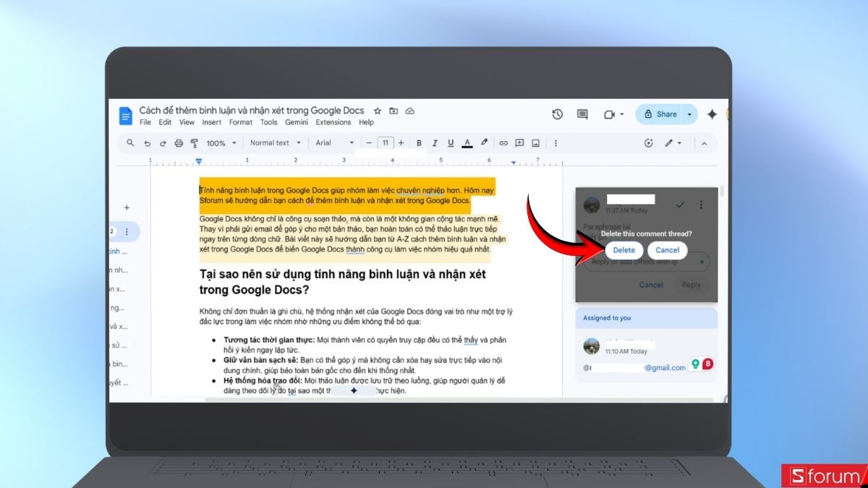Image resolution: width=868 pixels, height=488 pixels.
Task: Open the Gemini menu
Action: coord(297,122)
